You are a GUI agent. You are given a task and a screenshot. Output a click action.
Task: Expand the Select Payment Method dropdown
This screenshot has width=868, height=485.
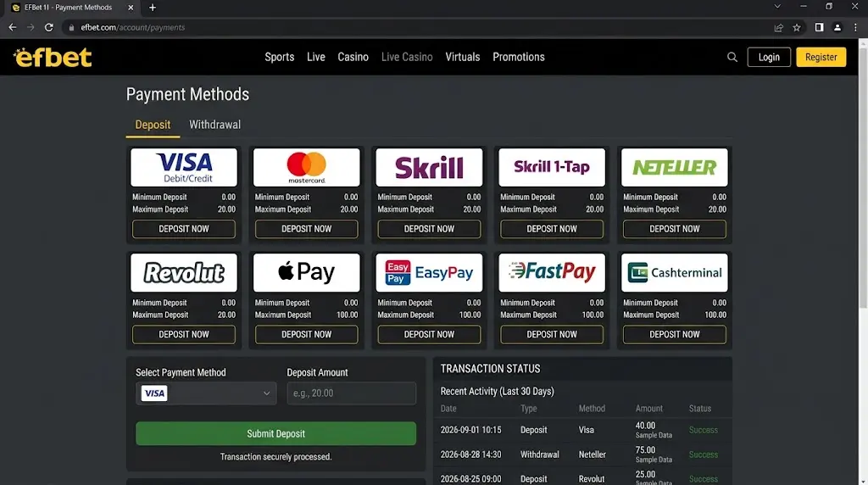pos(206,393)
